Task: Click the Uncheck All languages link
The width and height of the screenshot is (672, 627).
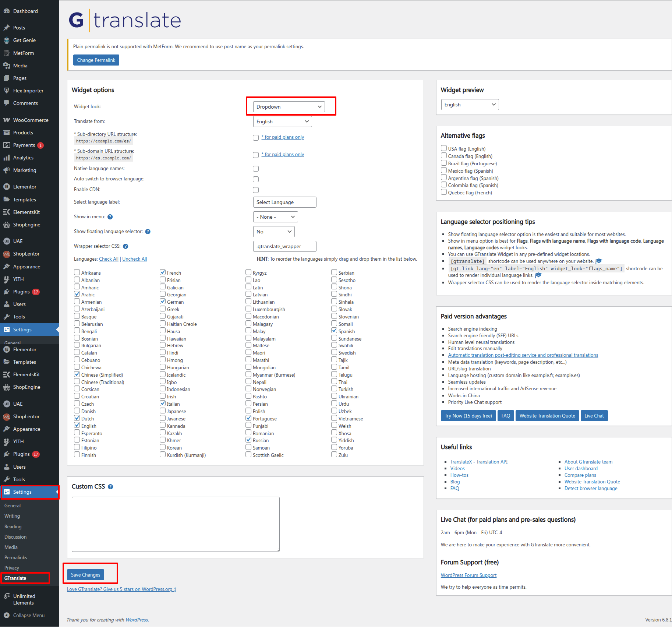Action: [x=134, y=259]
